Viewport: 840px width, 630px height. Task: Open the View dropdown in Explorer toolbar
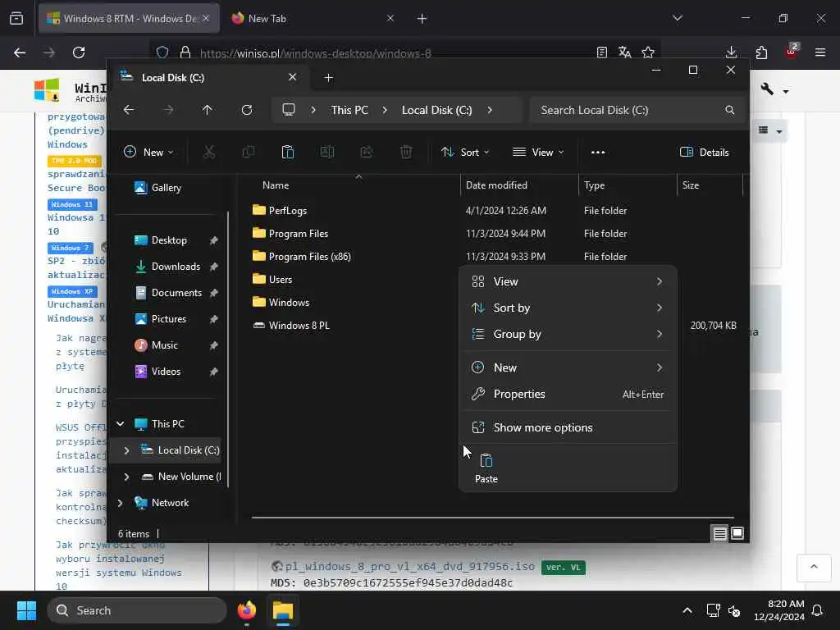coord(538,152)
